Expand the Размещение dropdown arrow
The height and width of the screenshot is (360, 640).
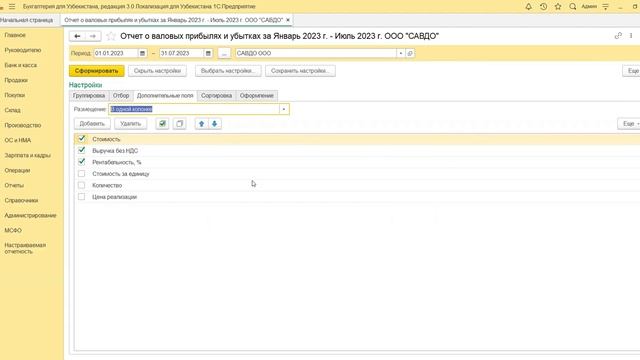coord(284,109)
